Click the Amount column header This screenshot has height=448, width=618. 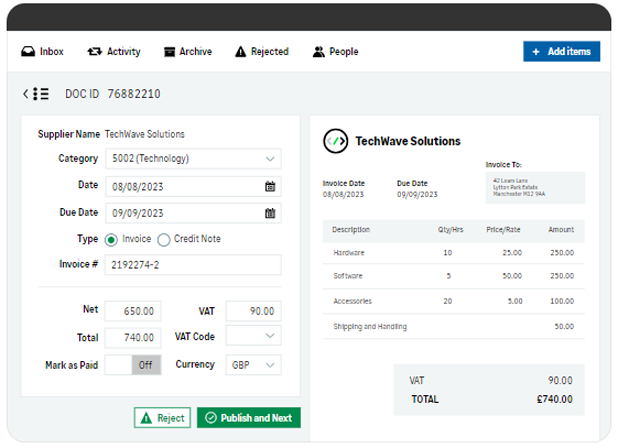click(x=561, y=230)
